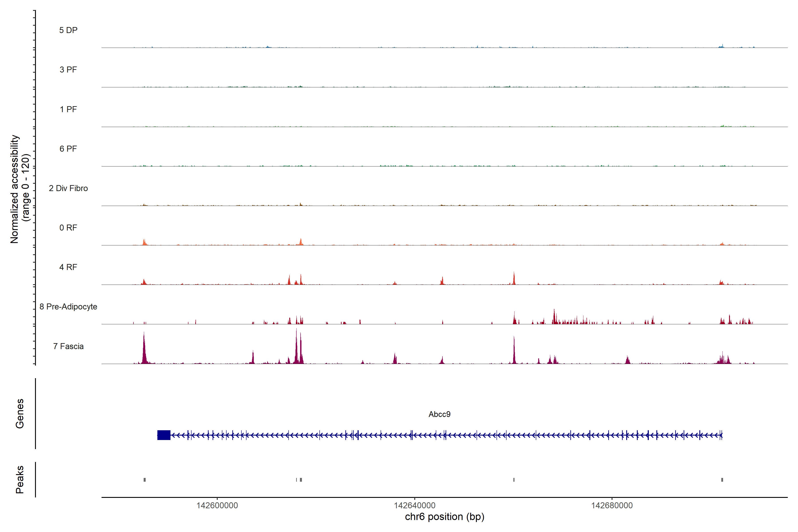This screenshot has height=532, width=798.
Task: Click the 5 DP track label
Action: tap(68, 30)
